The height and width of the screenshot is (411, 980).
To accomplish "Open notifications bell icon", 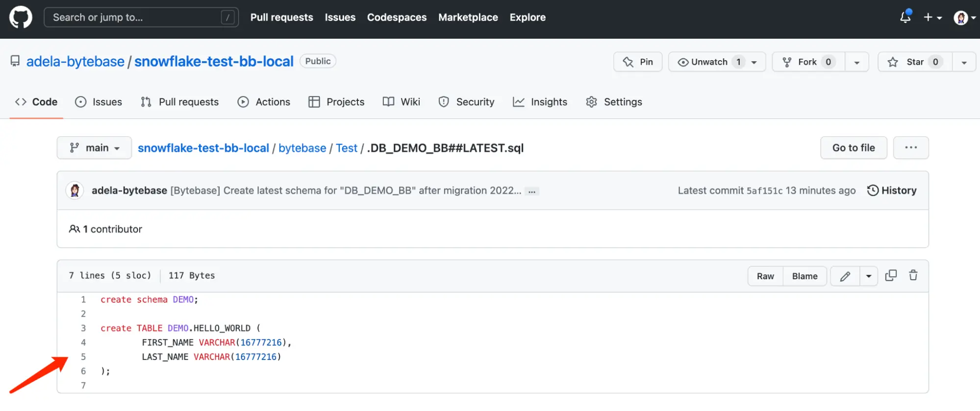I will (x=905, y=17).
